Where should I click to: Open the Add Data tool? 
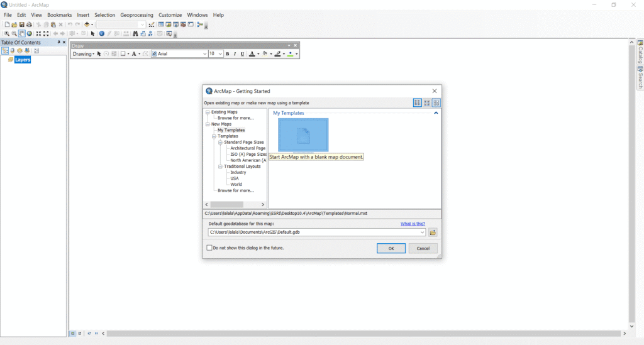[x=87, y=25]
